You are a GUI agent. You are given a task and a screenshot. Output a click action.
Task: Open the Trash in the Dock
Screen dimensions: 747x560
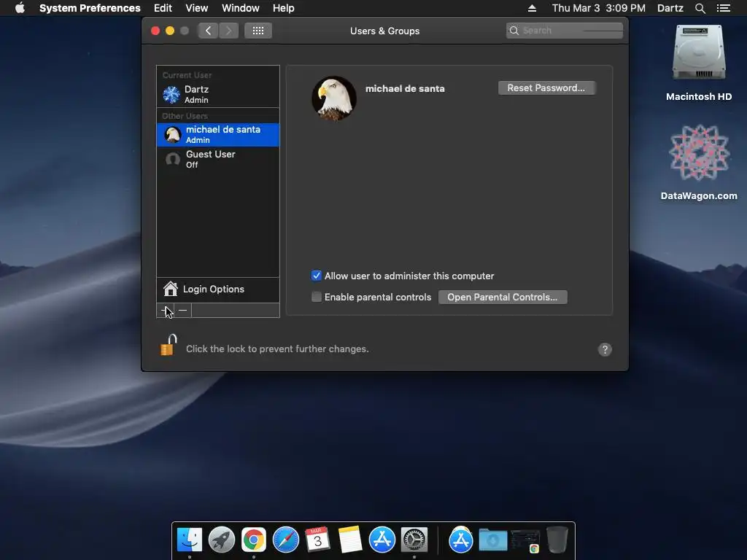tap(557, 540)
